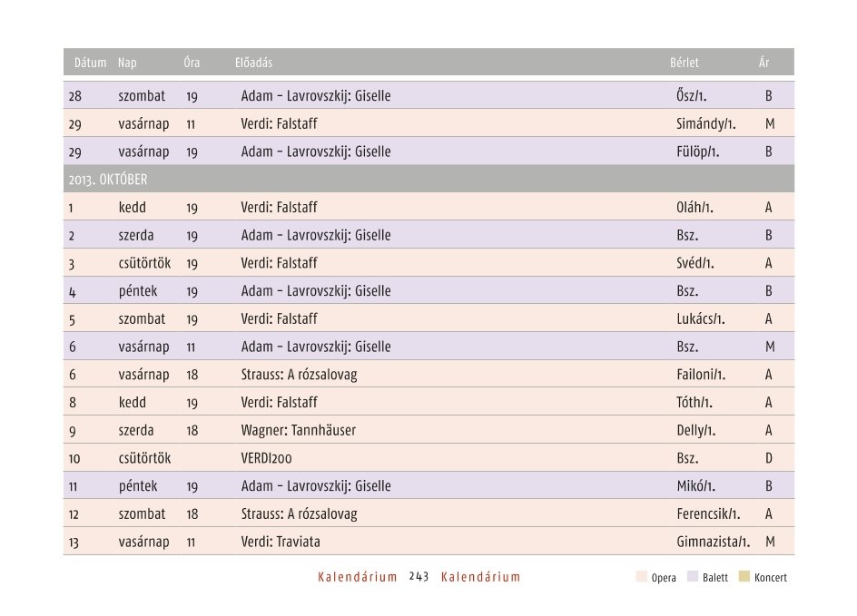Select the Dátum column header
The width and height of the screenshot is (857, 616).
click(x=90, y=63)
